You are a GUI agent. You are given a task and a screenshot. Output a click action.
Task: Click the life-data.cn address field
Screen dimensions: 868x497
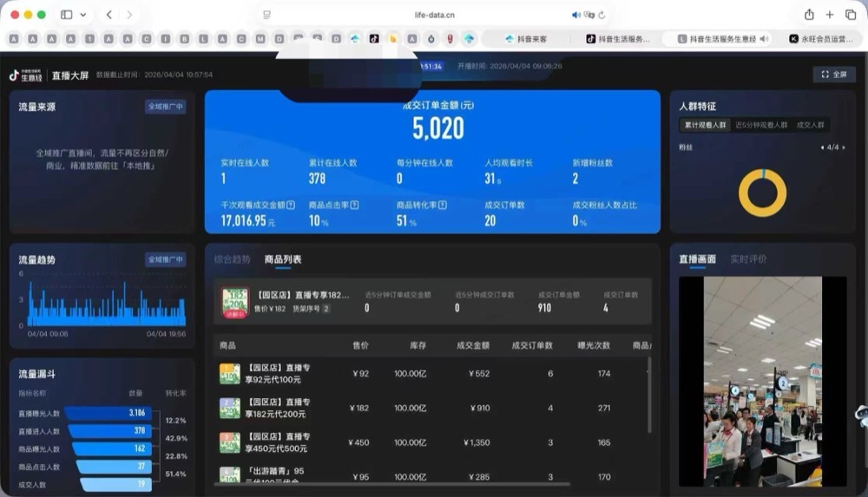pos(435,15)
